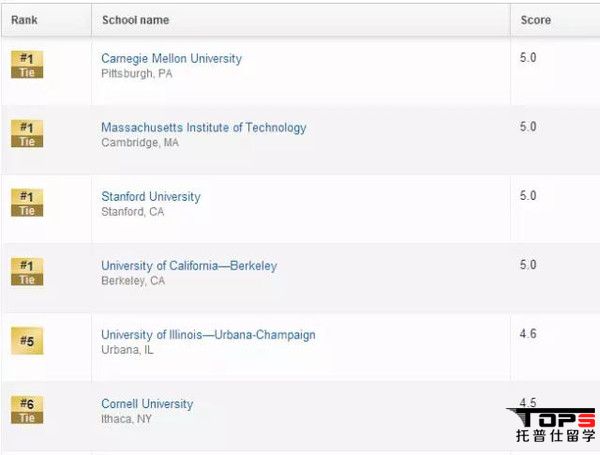The width and height of the screenshot is (600, 455).
Task: Open University of California—Berkeley link
Action: [x=189, y=266]
